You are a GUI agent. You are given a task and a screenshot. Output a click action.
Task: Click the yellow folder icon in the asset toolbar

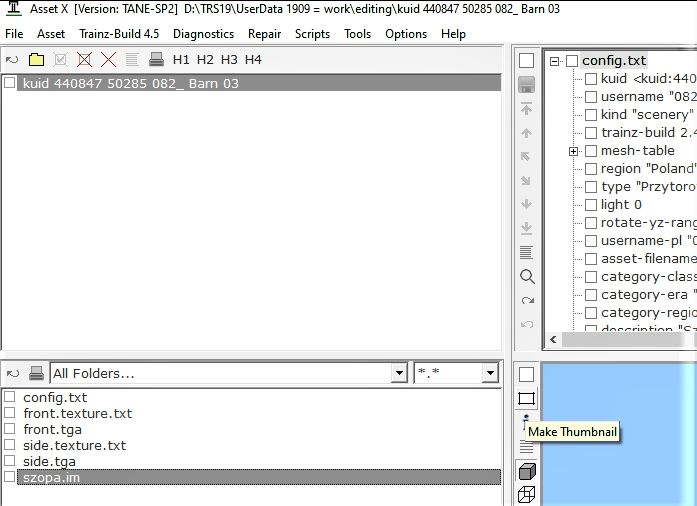point(36,60)
